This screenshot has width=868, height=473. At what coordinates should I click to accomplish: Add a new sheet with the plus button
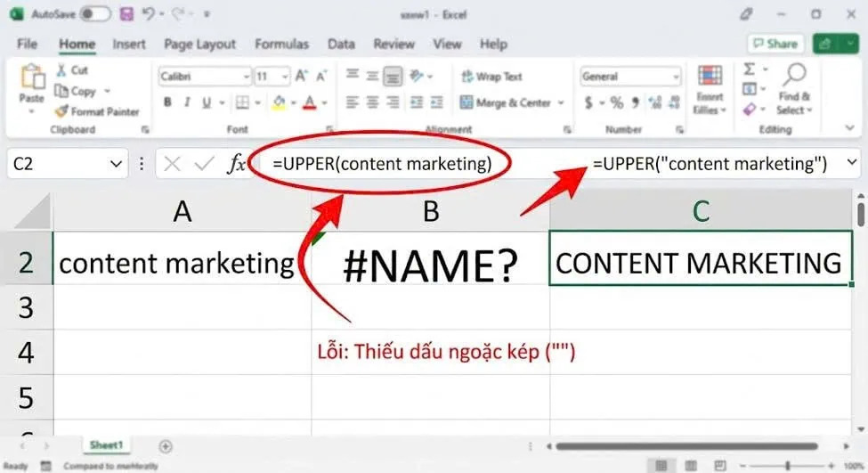pyautogui.click(x=166, y=446)
